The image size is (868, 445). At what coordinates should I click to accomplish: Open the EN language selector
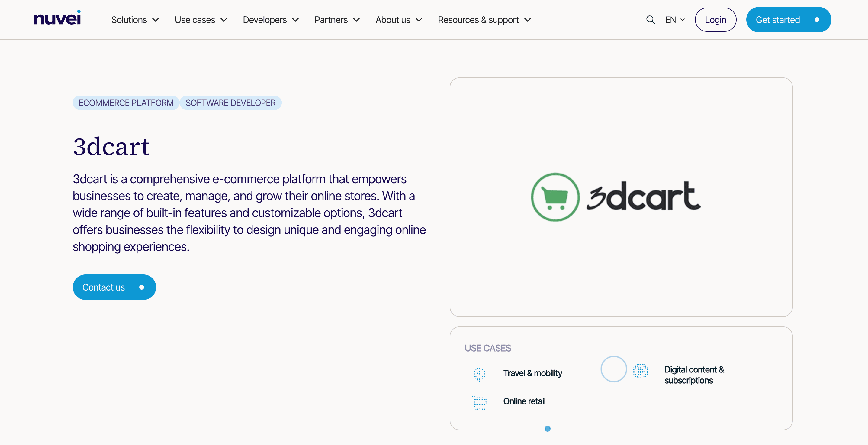tap(675, 20)
